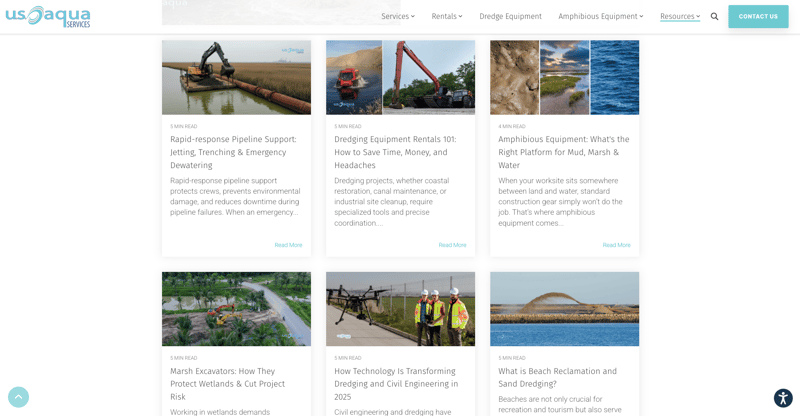
Task: Click the drone and engineers thumbnail
Action: click(400, 309)
